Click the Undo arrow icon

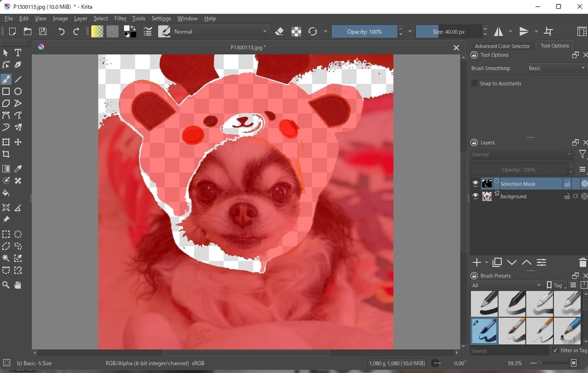point(61,31)
